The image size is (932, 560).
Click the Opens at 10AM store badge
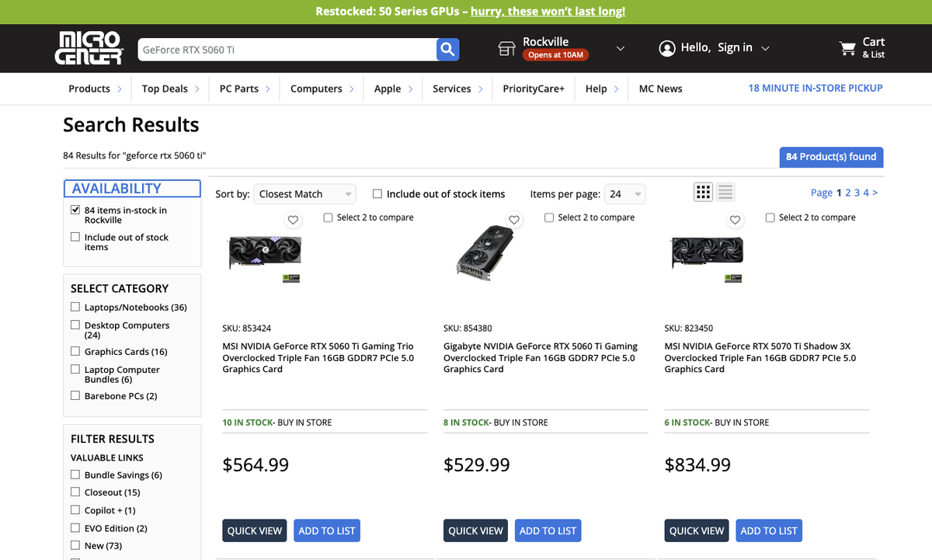[x=555, y=55]
